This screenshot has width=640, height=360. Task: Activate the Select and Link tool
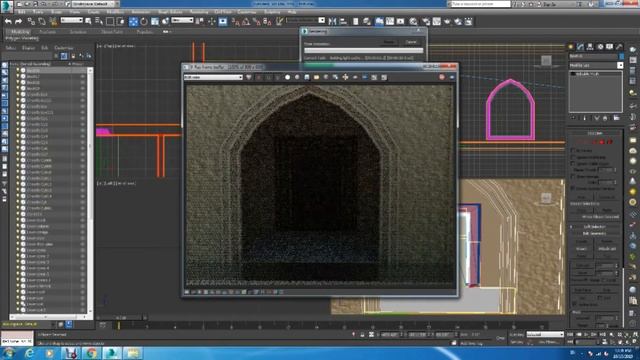coord(31,21)
